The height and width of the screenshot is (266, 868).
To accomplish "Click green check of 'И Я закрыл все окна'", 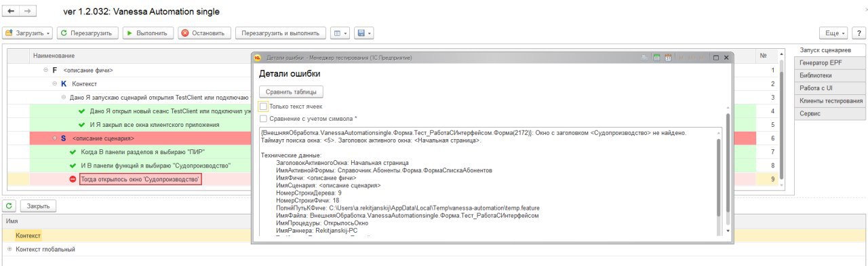I will (81, 125).
